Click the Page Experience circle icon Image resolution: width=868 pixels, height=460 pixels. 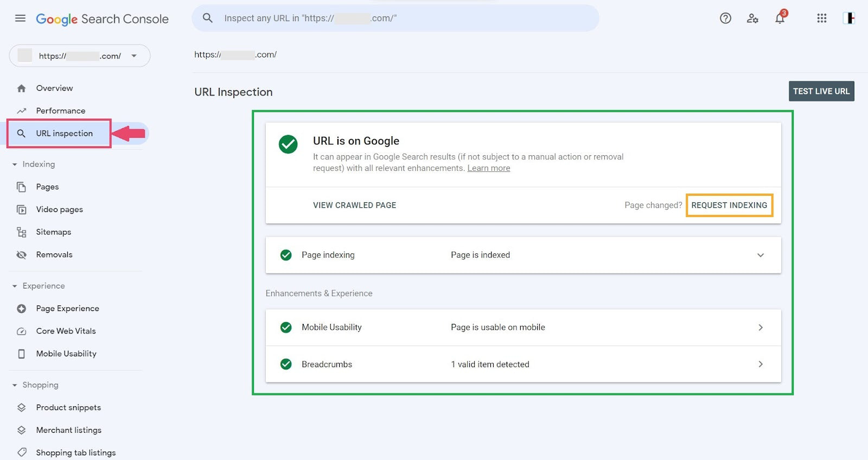pyautogui.click(x=22, y=309)
